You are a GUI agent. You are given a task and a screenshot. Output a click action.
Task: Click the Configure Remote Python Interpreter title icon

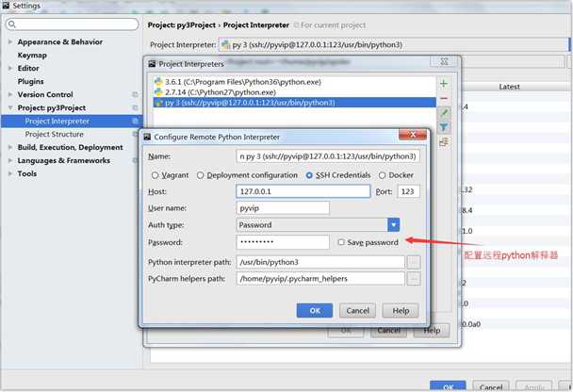pyautogui.click(x=147, y=137)
